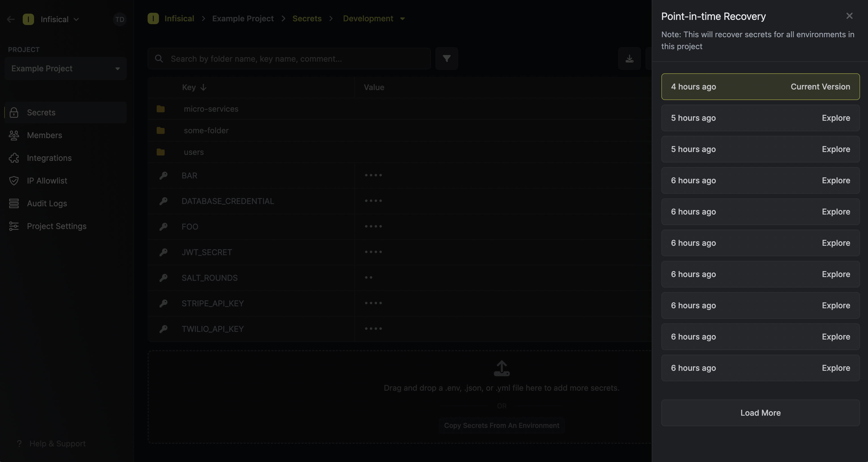This screenshot has height=462, width=868.
Task: Open the micro-services folder
Action: (x=211, y=109)
